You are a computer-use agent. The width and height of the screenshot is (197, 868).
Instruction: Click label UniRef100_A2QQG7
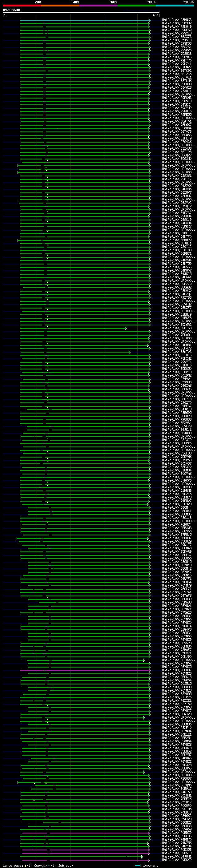(x=177, y=778)
